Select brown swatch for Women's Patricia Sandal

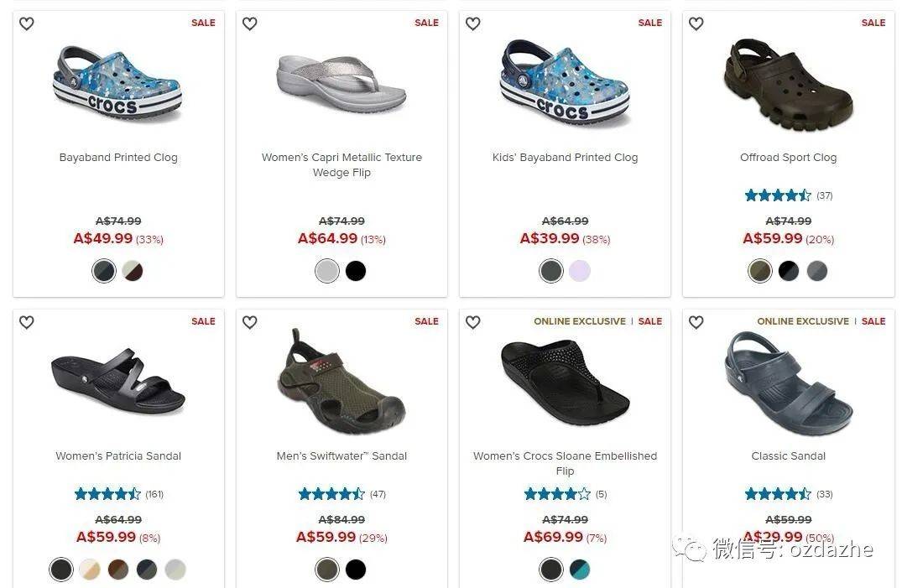pyautogui.click(x=118, y=570)
